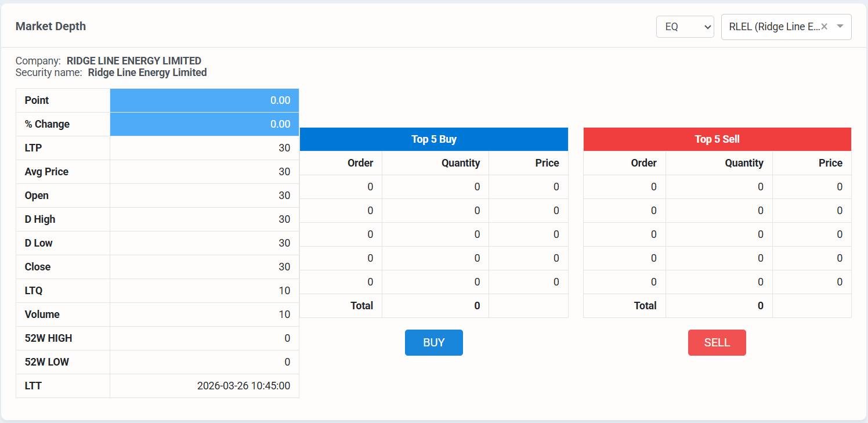Select the Top 5 Sell header

(717, 139)
